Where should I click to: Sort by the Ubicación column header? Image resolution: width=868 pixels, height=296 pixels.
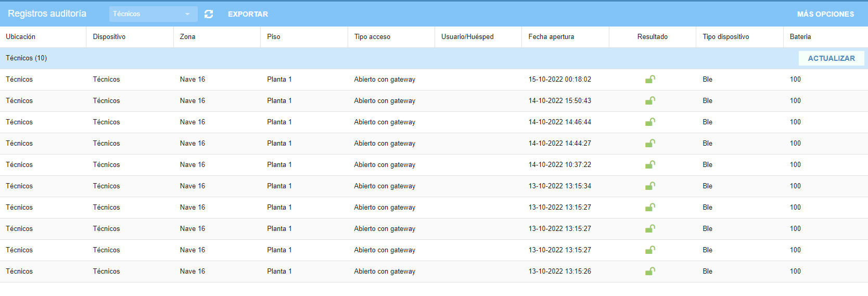(x=21, y=37)
